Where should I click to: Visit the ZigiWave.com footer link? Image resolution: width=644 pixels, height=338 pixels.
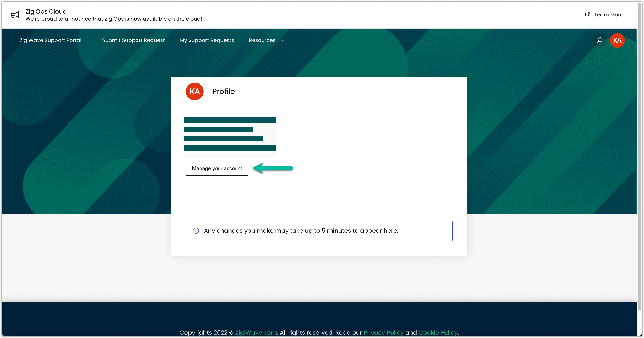(256, 332)
